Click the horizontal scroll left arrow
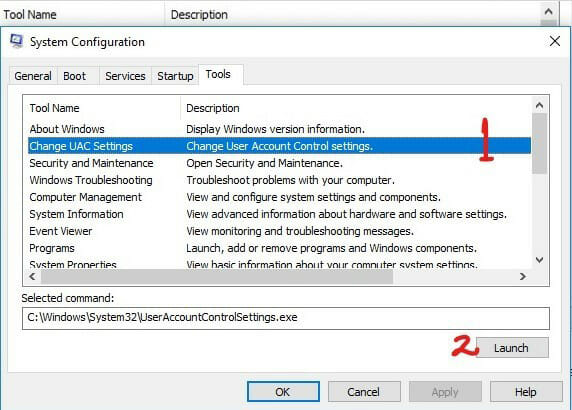The width and height of the screenshot is (572, 410). (32, 276)
